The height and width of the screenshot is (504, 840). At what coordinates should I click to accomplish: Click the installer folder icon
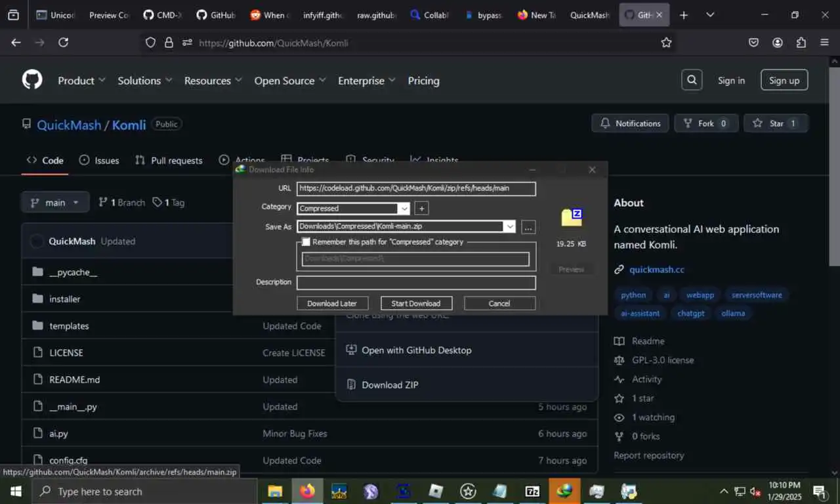point(37,299)
